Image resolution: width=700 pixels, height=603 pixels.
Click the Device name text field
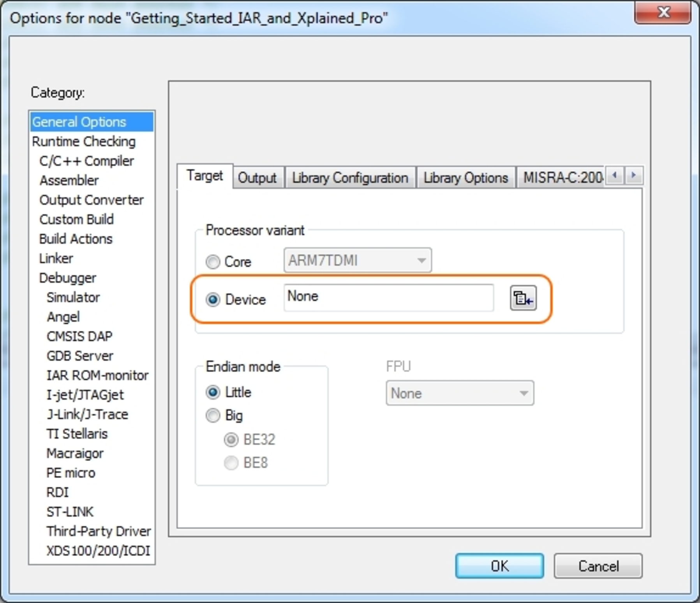pyautogui.click(x=388, y=297)
